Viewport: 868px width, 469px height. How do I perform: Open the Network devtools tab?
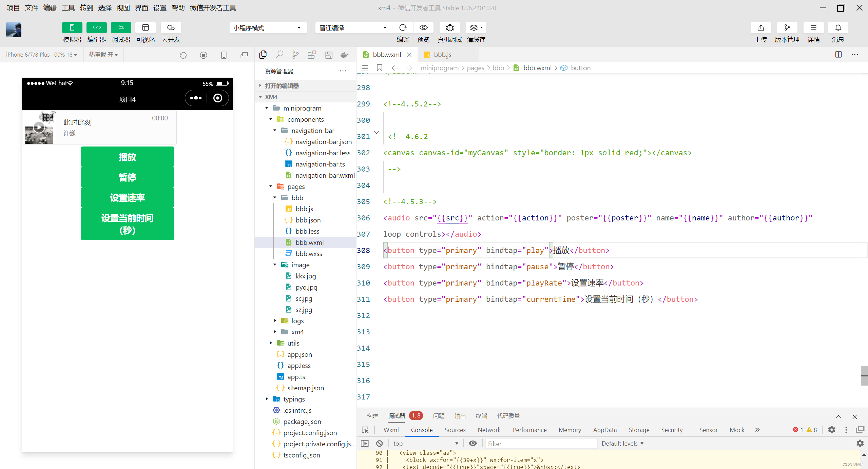[489, 430]
